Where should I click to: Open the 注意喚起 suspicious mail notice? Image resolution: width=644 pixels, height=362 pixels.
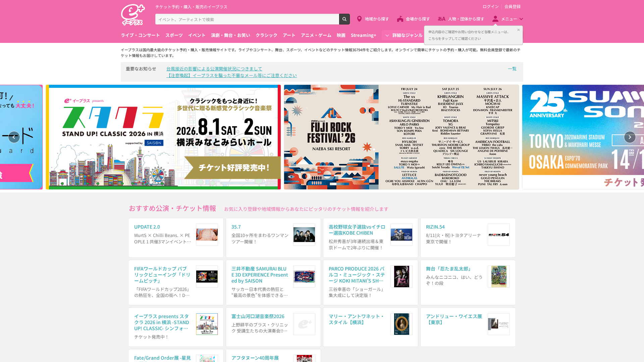[231, 75]
